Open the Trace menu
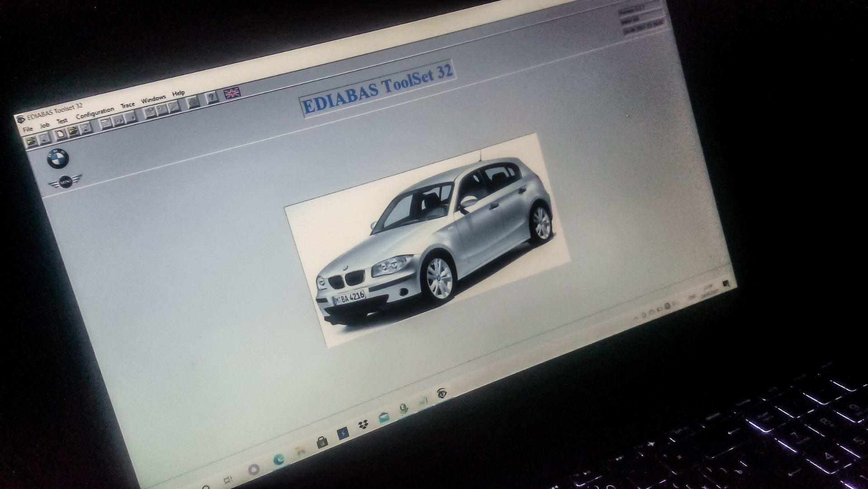This screenshot has height=489, width=868. click(x=128, y=105)
